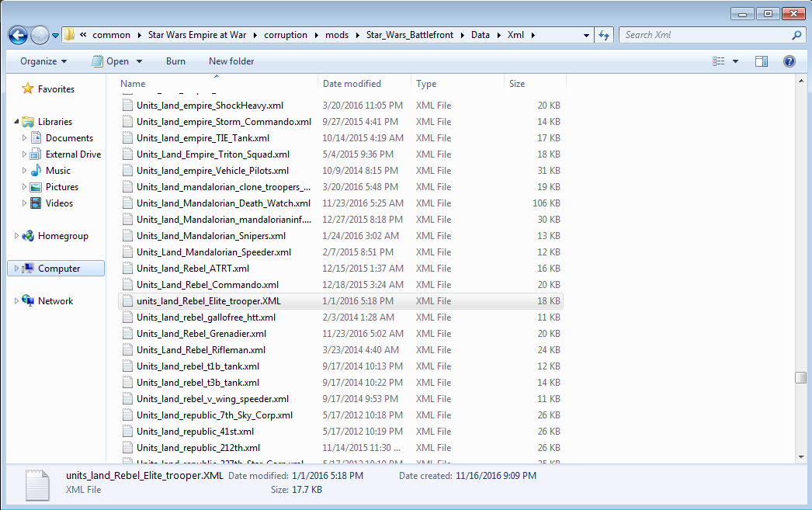
Task: Select Units_land_empire_Storm_Commando.xml
Action: tap(224, 122)
